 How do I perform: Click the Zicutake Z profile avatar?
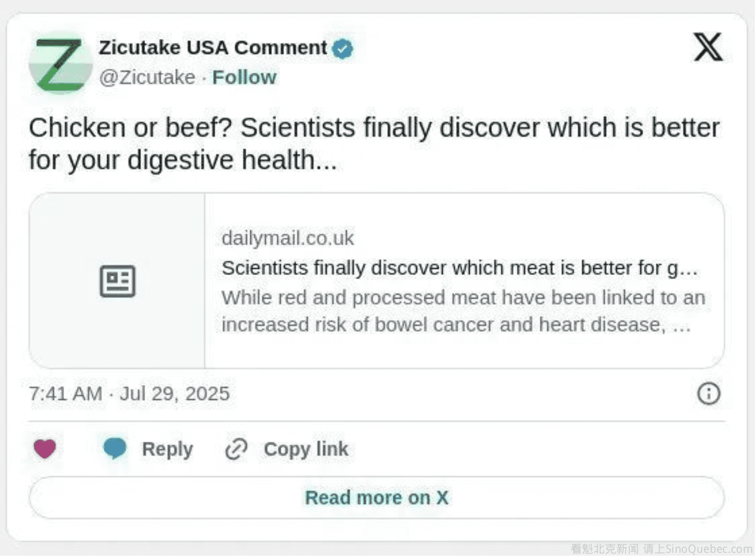60,62
